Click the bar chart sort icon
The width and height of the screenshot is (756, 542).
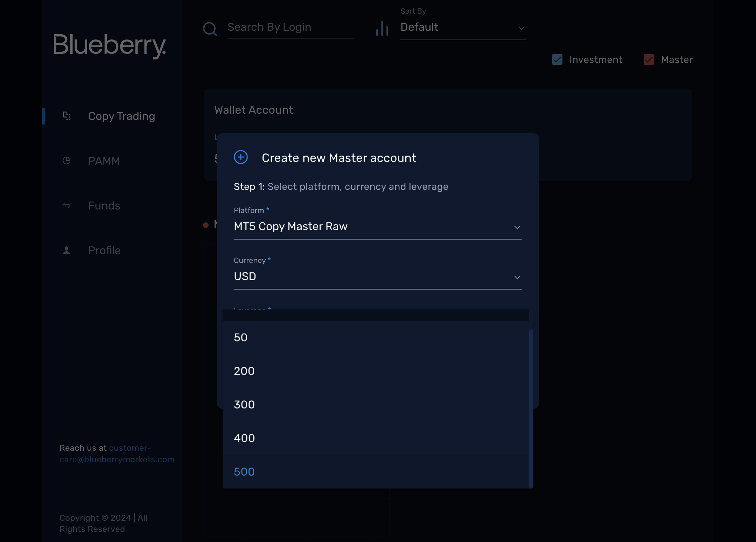click(382, 28)
